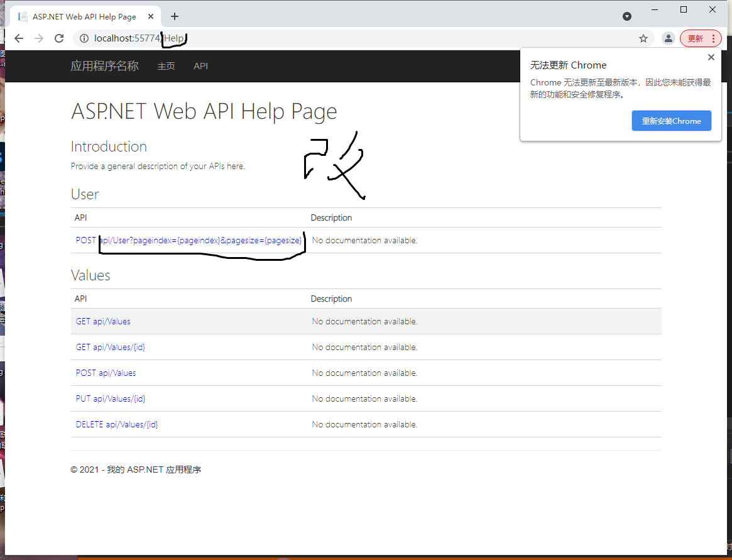Click the Introduction heading

[109, 146]
